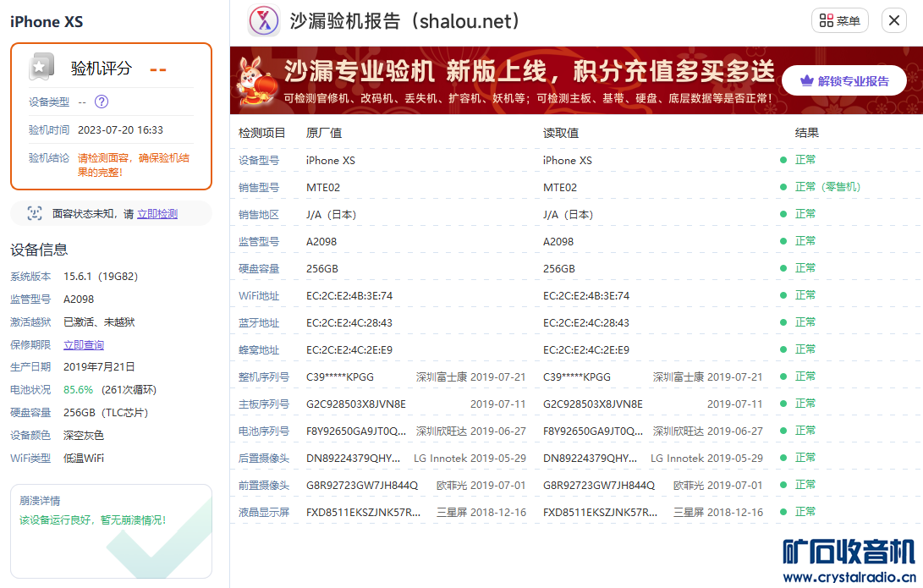This screenshot has height=588, width=923.
Task: Click the factory EC:2C:E2:4B:3E:74 WiFi address
Action: (349, 296)
